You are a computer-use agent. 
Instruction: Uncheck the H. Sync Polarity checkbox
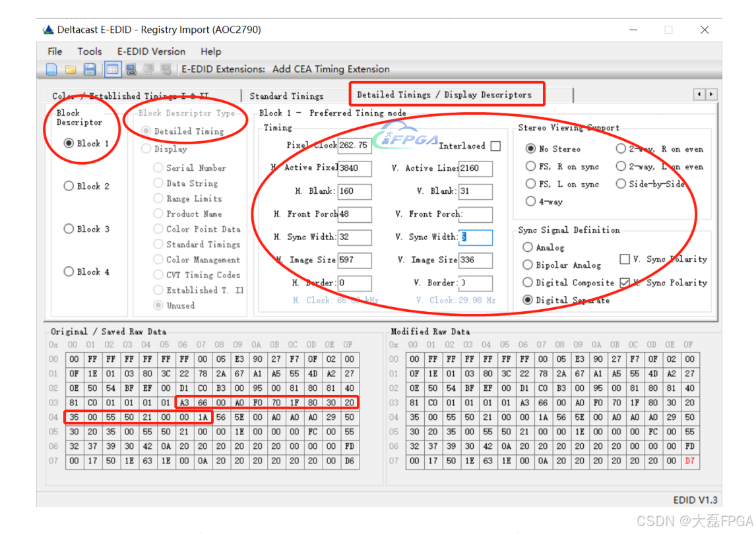point(625,282)
